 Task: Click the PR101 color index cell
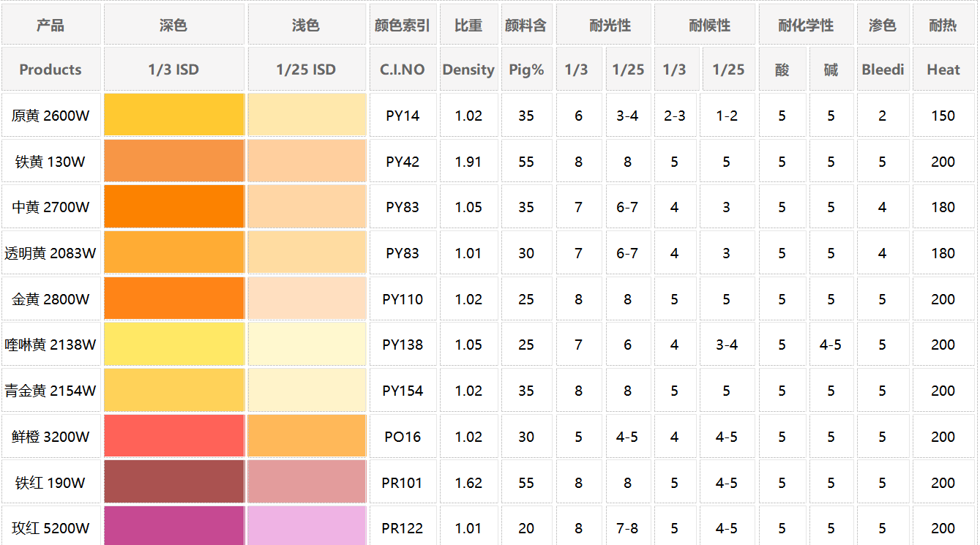click(403, 482)
